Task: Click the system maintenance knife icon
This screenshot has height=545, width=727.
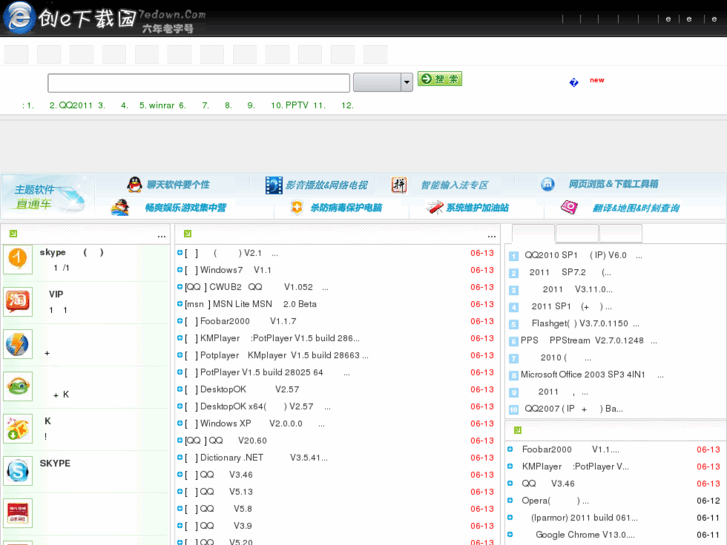Action: pos(434,207)
